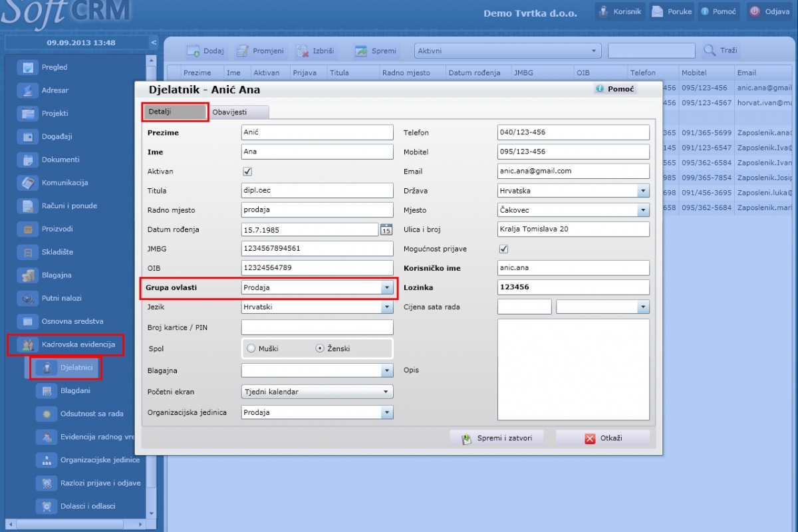This screenshot has width=798, height=532.
Task: Click the Poruke envelope icon in header
Action: tap(657, 11)
